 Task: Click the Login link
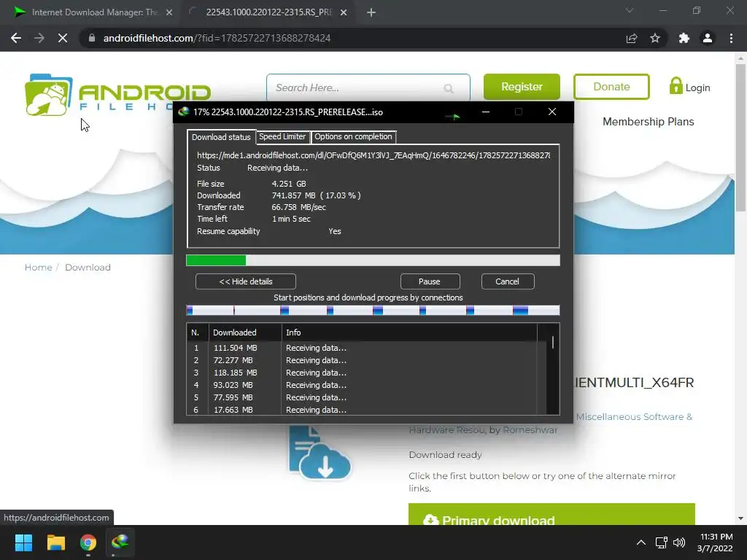697,87
